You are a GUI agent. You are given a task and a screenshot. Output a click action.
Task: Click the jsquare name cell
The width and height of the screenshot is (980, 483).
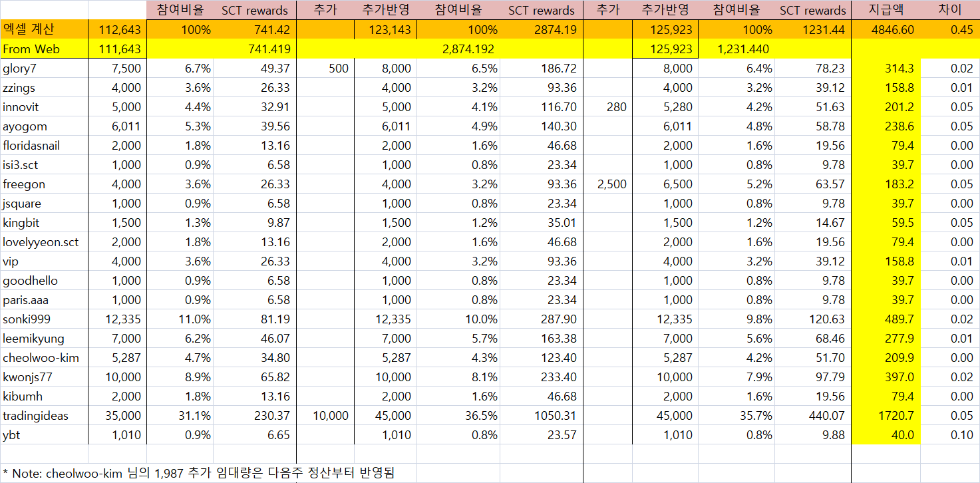tap(44, 203)
